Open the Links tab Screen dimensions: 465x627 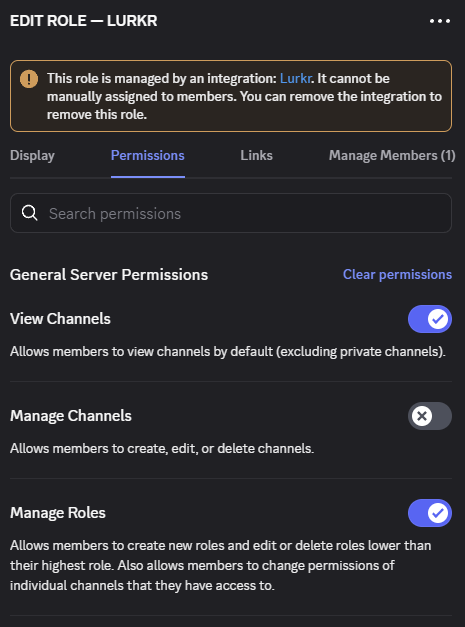(256, 156)
